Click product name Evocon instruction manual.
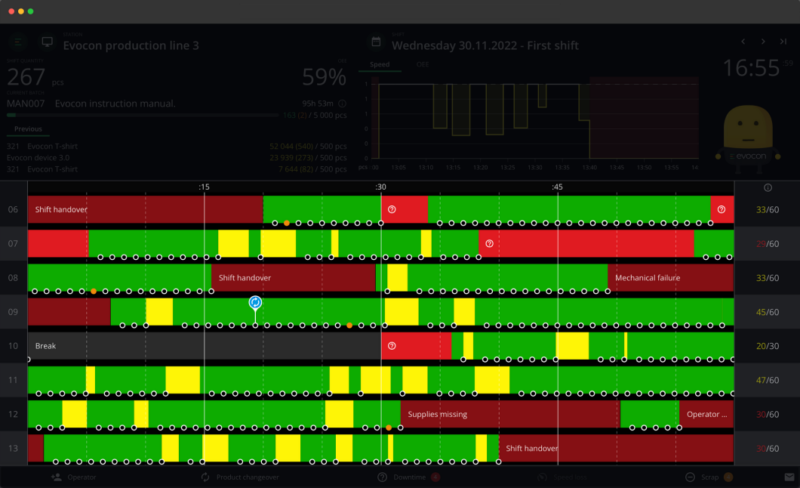Screen dimensions: 800x488 click(x=115, y=104)
